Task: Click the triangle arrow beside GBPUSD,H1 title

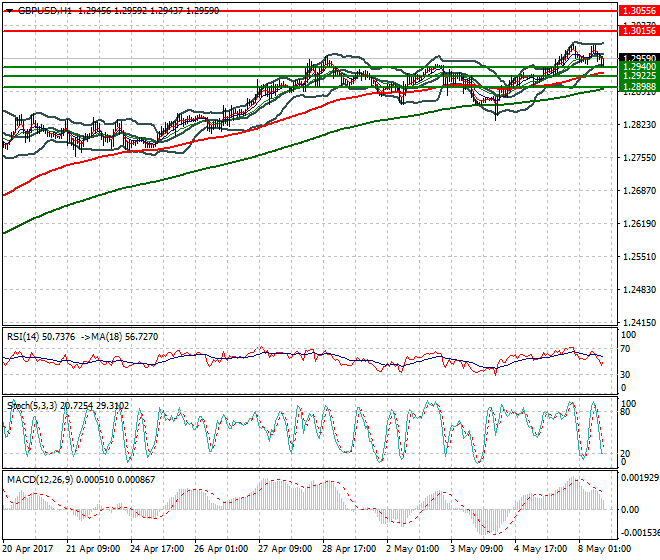Action: click(x=9, y=11)
